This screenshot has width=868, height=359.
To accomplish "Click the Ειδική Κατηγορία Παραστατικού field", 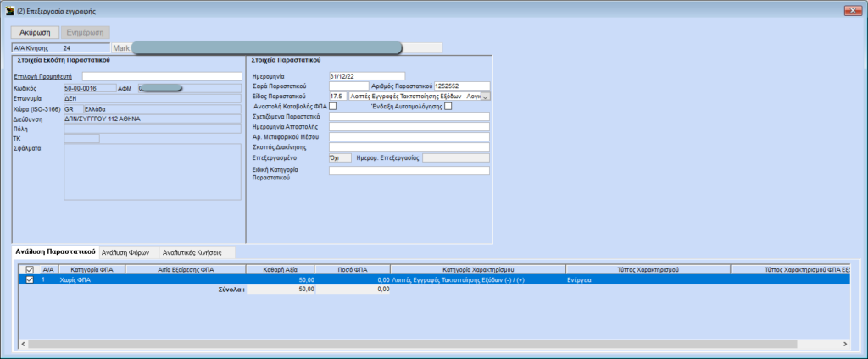I will [x=409, y=171].
